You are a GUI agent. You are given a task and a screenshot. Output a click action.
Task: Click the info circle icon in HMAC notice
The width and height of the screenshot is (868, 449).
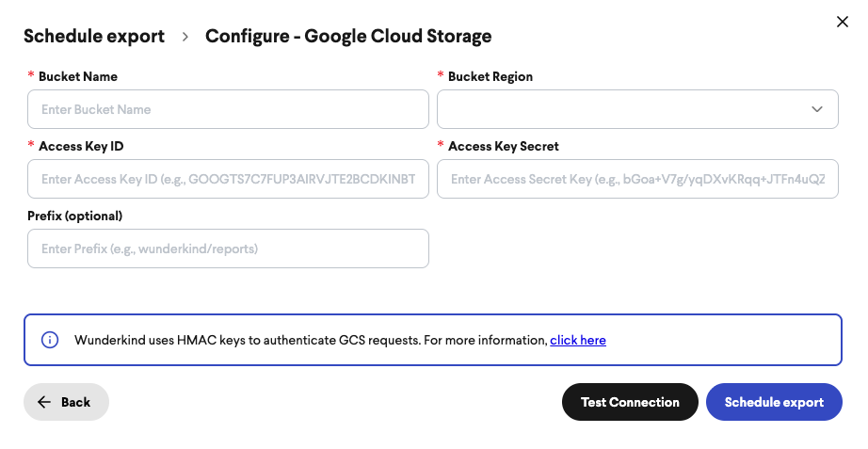pyautogui.click(x=50, y=340)
